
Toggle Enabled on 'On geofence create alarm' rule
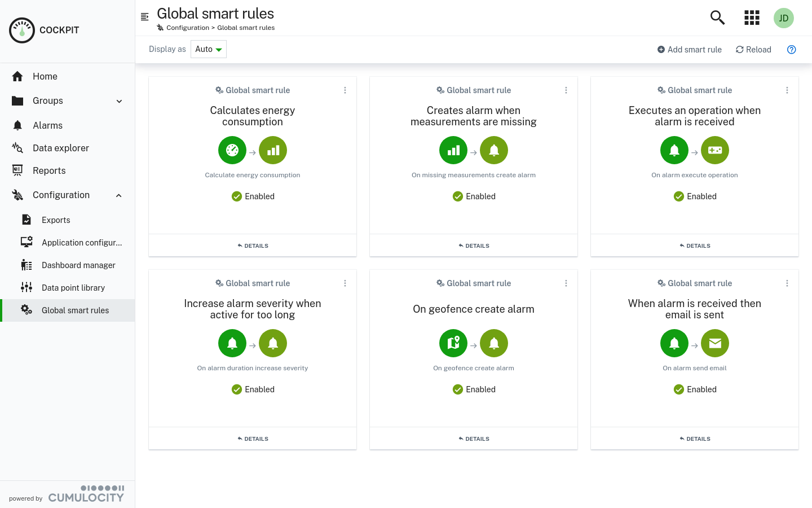(x=474, y=389)
